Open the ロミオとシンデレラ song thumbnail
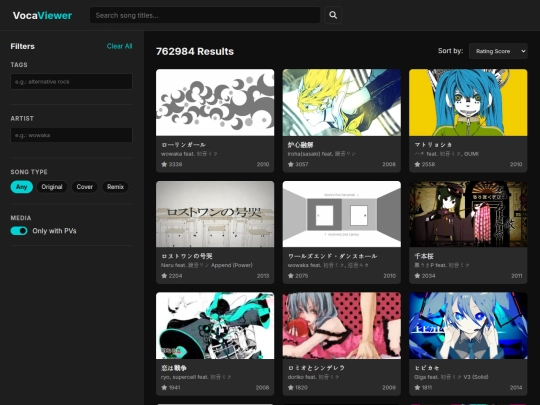Viewport: 540px width, 405px height. [342, 325]
